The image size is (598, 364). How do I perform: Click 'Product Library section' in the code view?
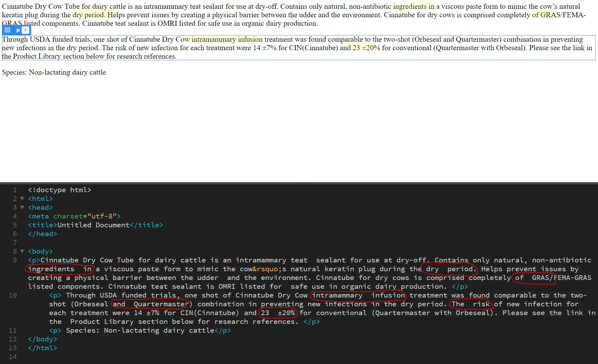119,321
